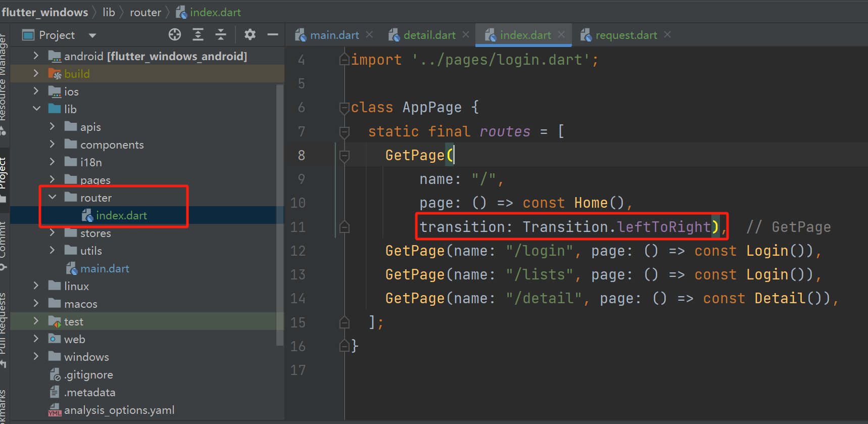The height and width of the screenshot is (424, 868).
Task: Close the index.dart tab
Action: (x=561, y=34)
